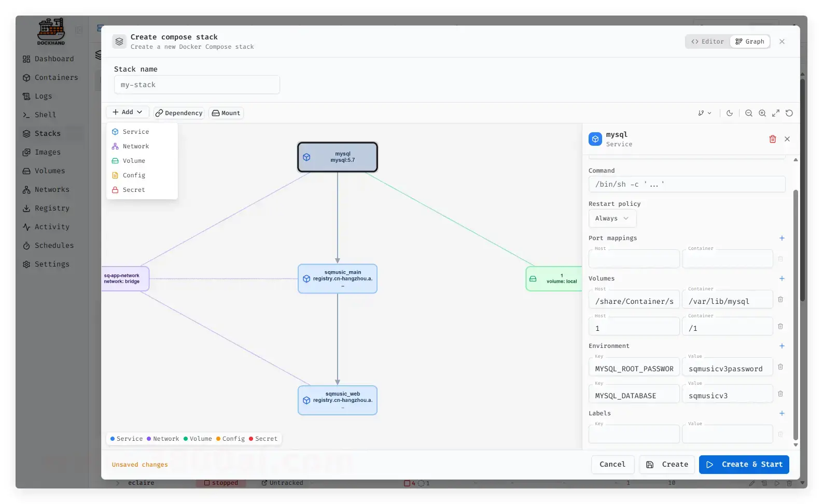Click the fit-to-screen expand icon

[x=775, y=113]
